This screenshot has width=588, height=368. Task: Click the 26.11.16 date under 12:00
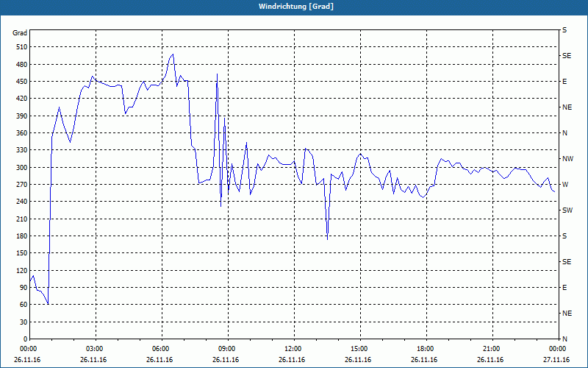[292, 360]
